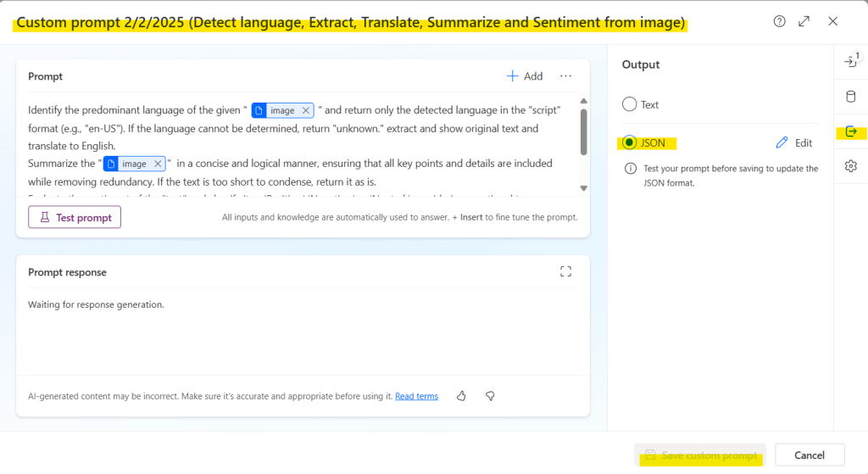
Task: Open the output panel icon in sidebar
Action: pos(851,131)
